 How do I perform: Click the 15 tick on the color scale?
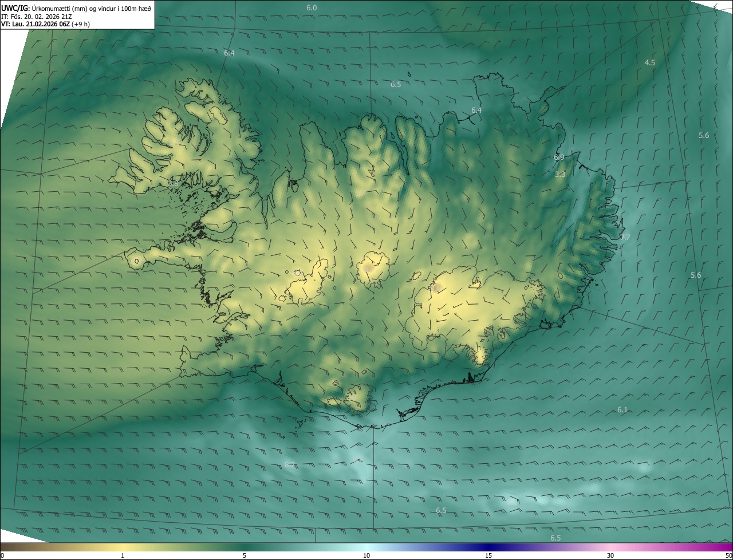(488, 555)
